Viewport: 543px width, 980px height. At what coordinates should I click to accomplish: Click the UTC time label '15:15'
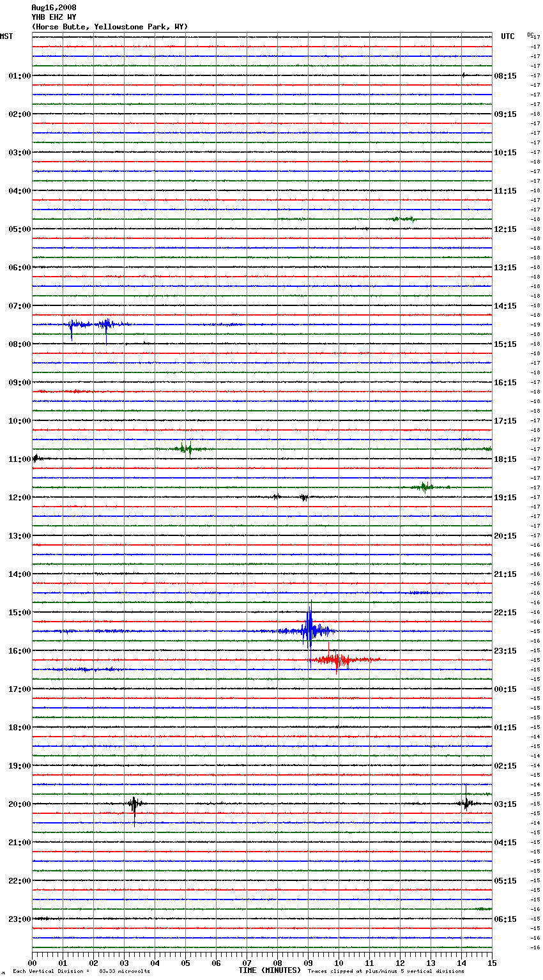(505, 344)
